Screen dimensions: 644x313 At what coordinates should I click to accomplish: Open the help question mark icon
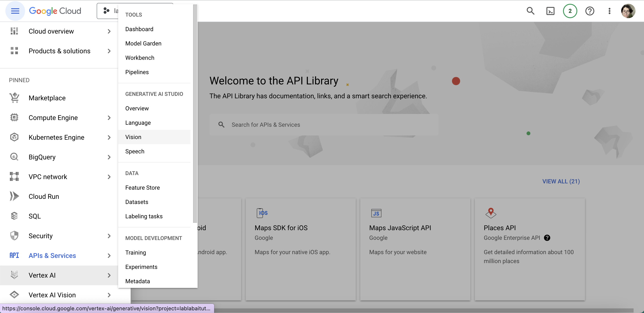pyautogui.click(x=589, y=11)
